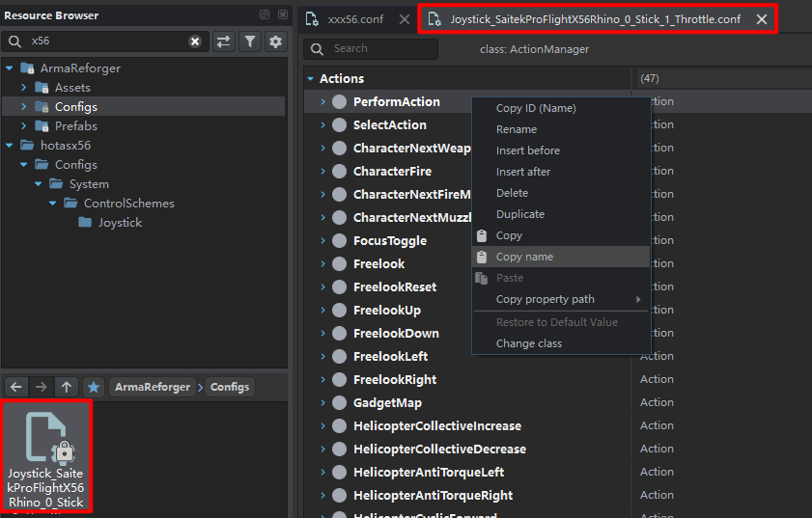Go up one folder level

click(x=66, y=387)
